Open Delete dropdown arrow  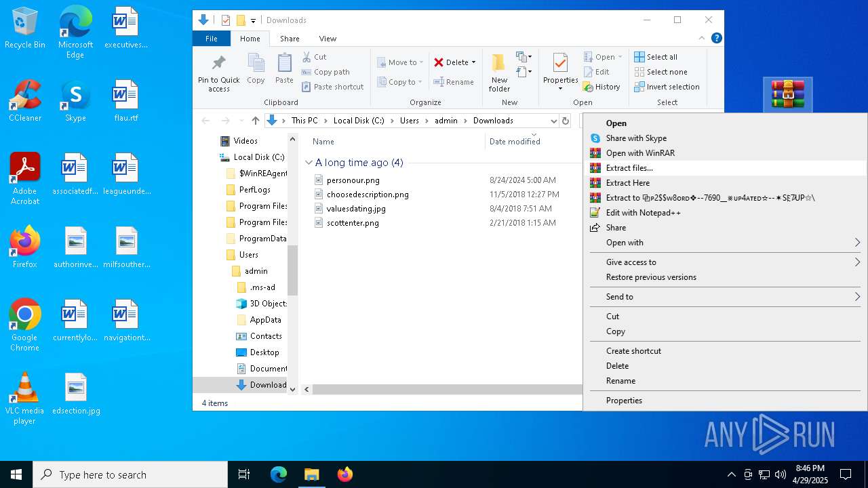pos(473,62)
